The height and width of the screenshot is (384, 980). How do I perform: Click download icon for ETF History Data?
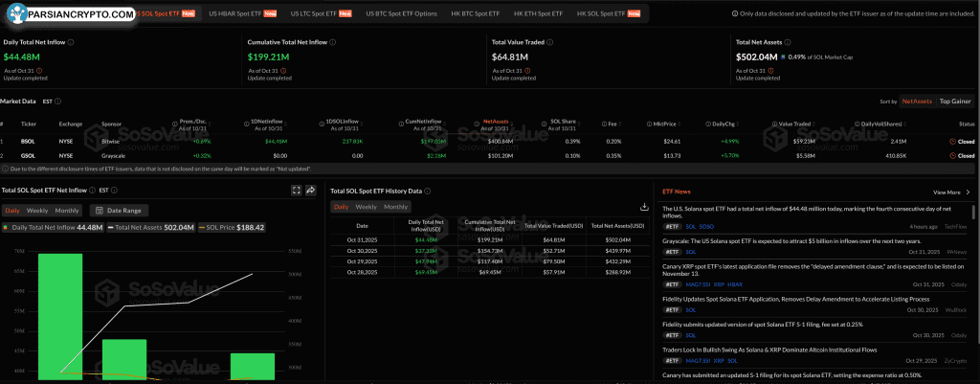[x=644, y=207]
